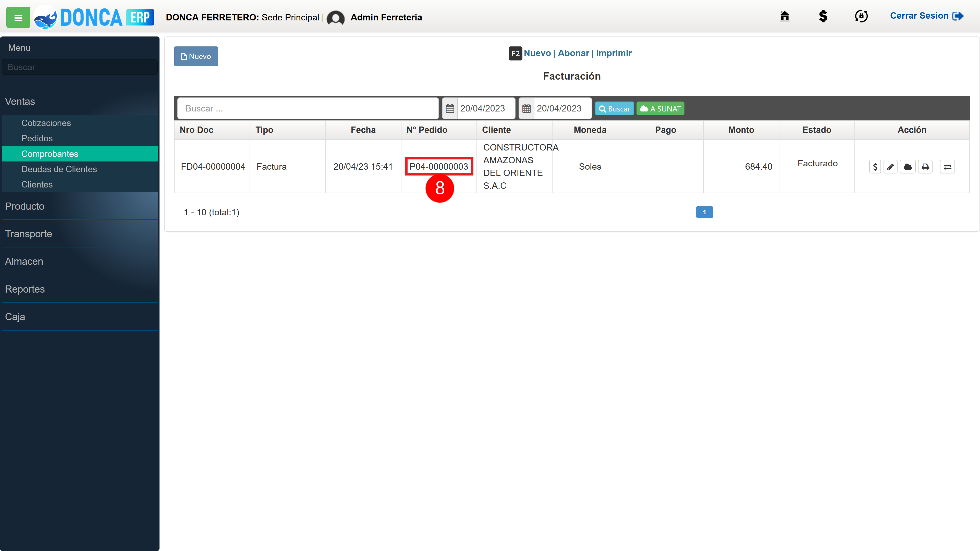This screenshot has height=551, width=980.
Task: Click the blue Nuevo button
Action: [x=196, y=56]
